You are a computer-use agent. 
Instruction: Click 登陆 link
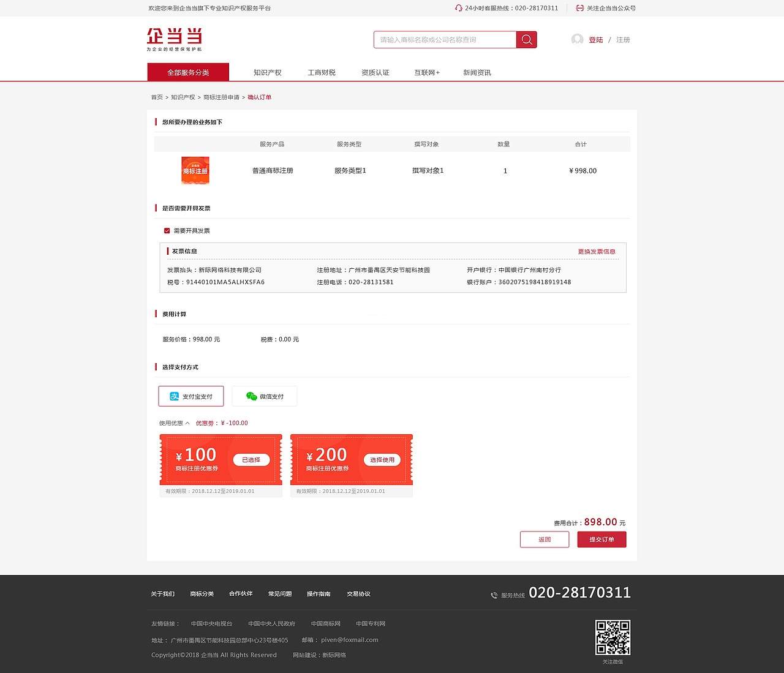[596, 40]
